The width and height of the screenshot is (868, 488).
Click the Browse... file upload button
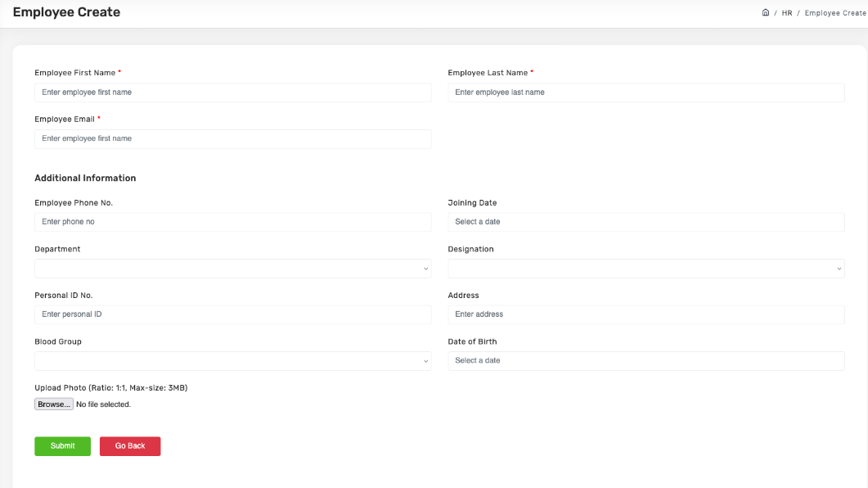(x=54, y=404)
